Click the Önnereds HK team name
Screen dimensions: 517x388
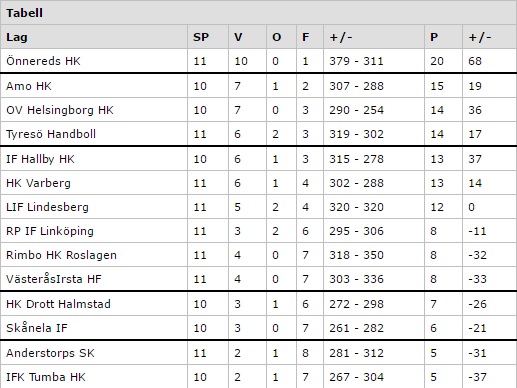(x=43, y=61)
